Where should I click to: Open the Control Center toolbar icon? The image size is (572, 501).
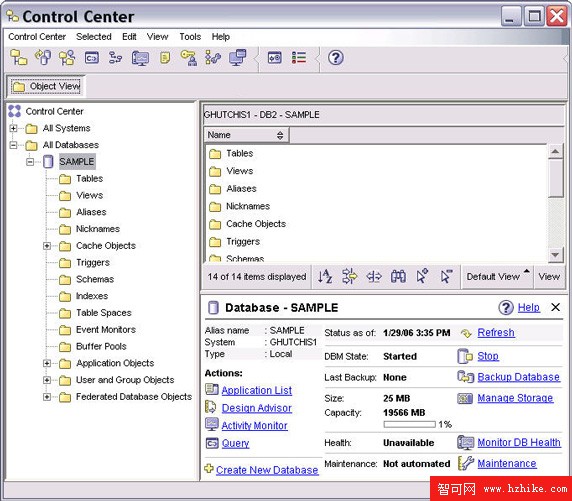(x=18, y=58)
